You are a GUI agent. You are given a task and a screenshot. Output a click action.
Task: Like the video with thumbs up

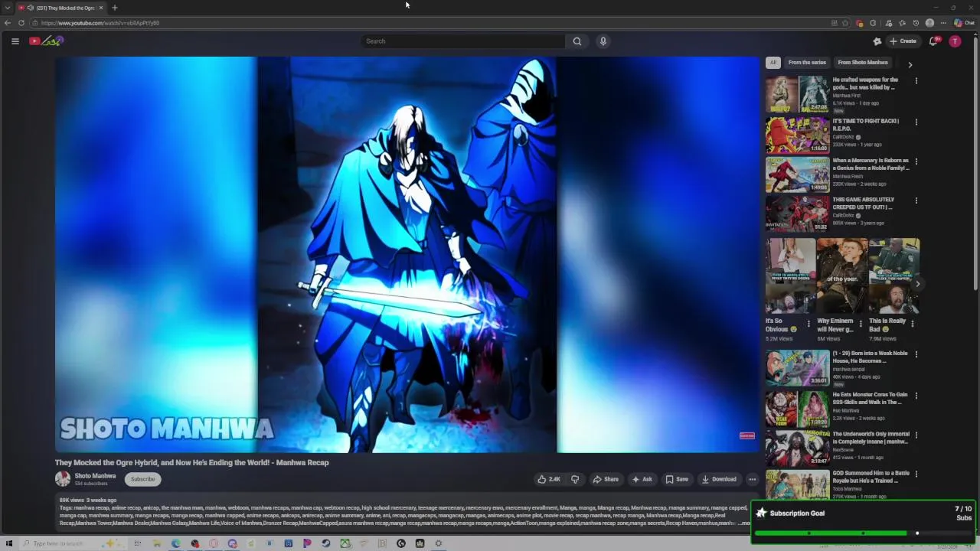pyautogui.click(x=549, y=479)
